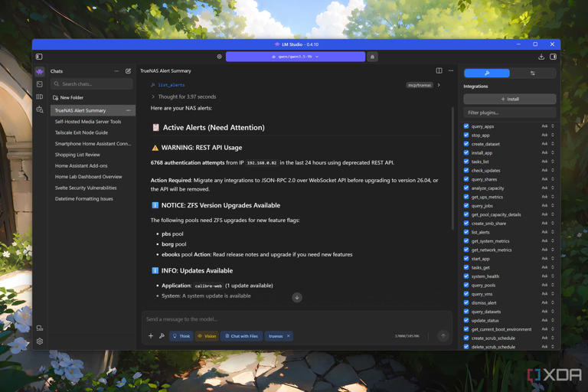Create a new chat with compose icon
The image size is (588, 392).
pyautogui.click(x=129, y=71)
